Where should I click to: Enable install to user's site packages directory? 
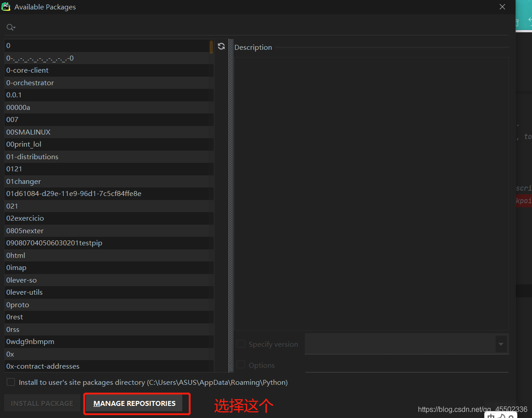pyautogui.click(x=10, y=382)
